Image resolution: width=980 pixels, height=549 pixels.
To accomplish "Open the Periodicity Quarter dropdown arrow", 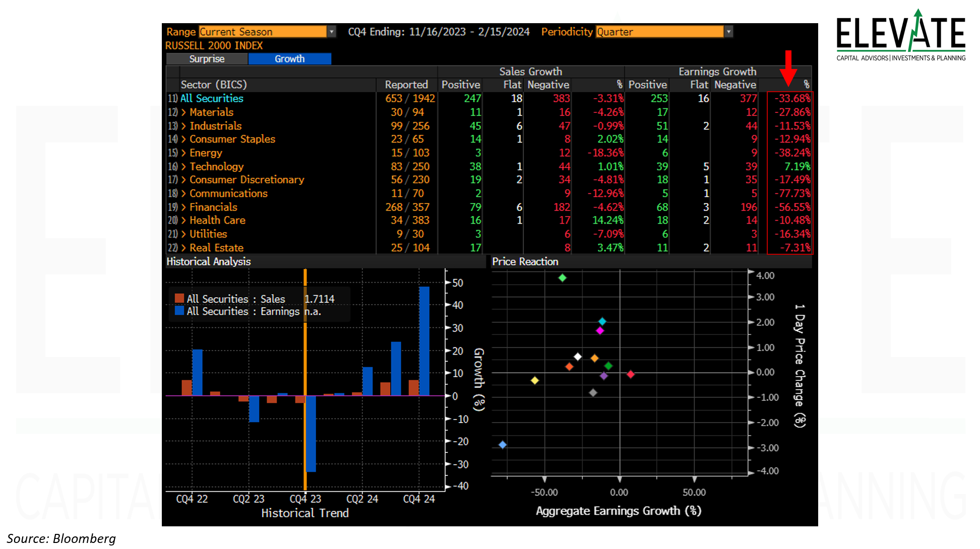I will coord(728,32).
